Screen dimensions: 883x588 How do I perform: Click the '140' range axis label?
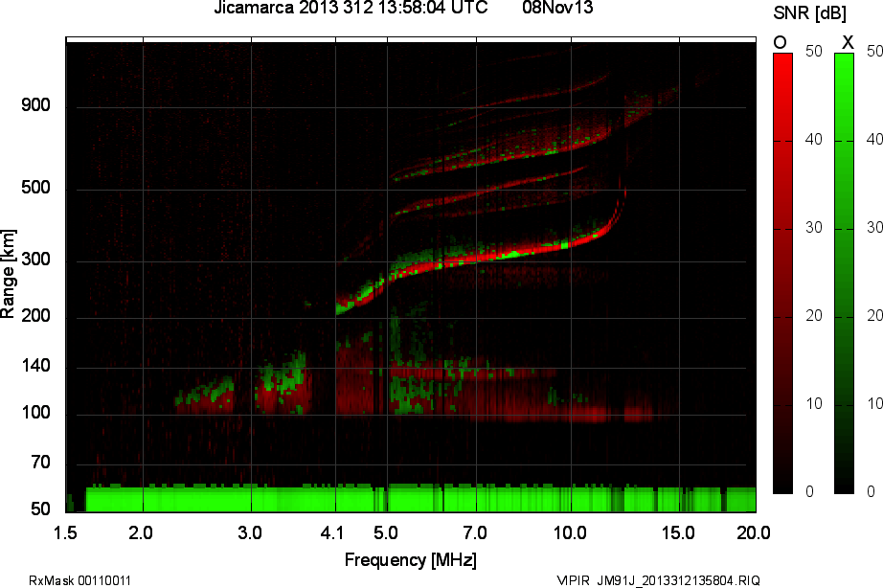[35, 366]
